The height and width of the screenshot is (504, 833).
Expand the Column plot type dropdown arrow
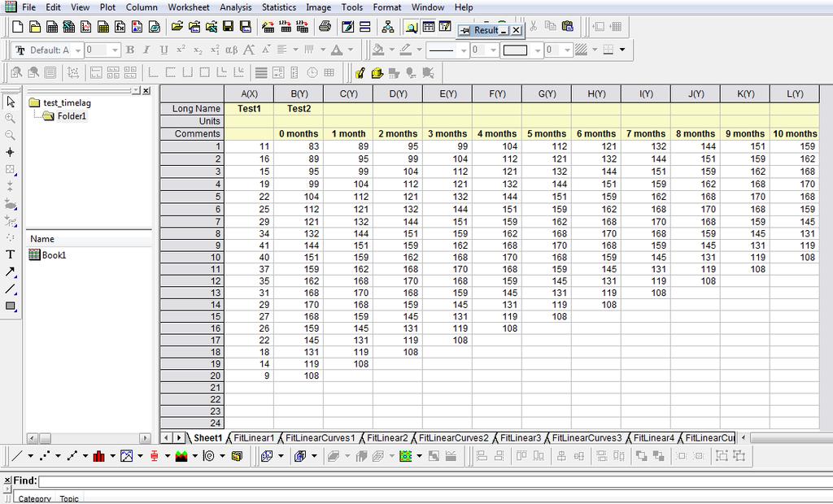tap(112, 456)
